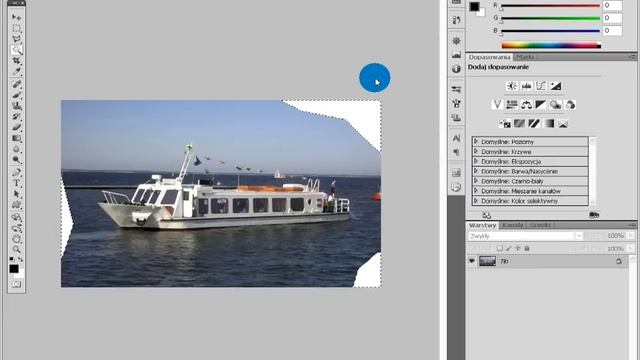Pick a color from spectrum ramp
This screenshot has height=360, width=640.
click(x=551, y=45)
